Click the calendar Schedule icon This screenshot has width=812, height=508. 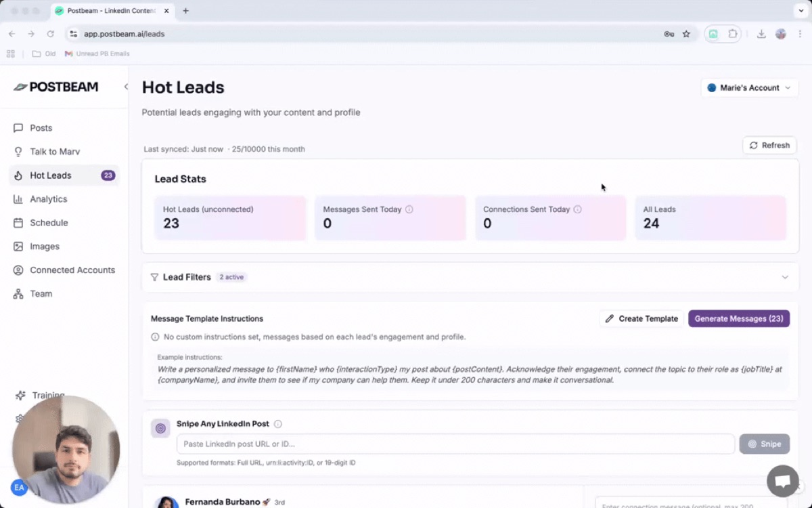coord(18,223)
